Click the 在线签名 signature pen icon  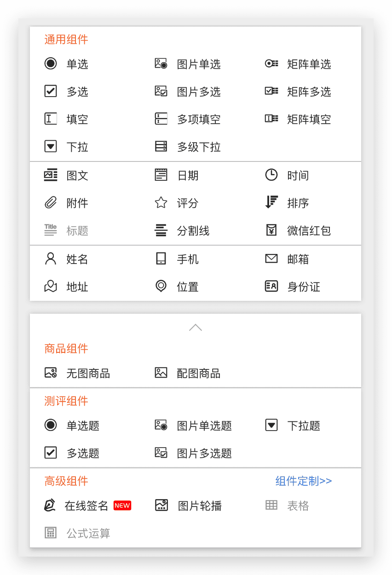(50, 505)
